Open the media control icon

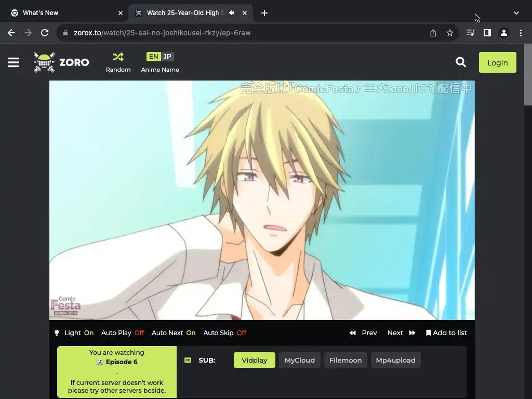pyautogui.click(x=470, y=33)
